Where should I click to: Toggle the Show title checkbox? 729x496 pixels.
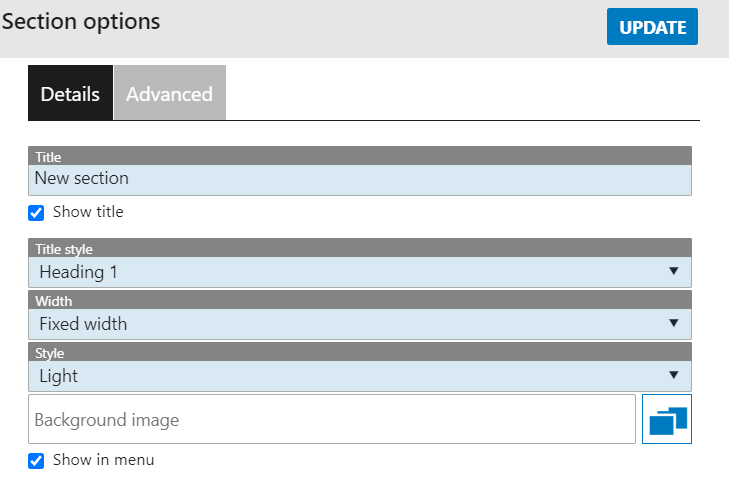tap(36, 212)
